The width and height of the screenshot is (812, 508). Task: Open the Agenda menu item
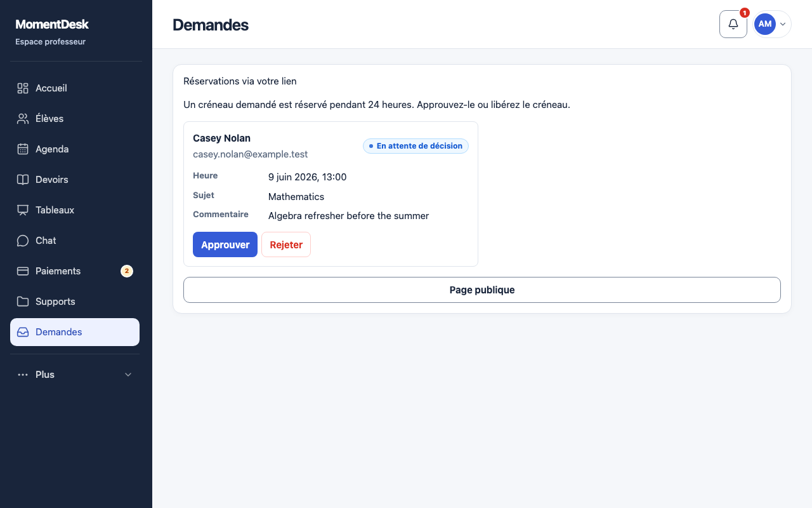pos(75,149)
